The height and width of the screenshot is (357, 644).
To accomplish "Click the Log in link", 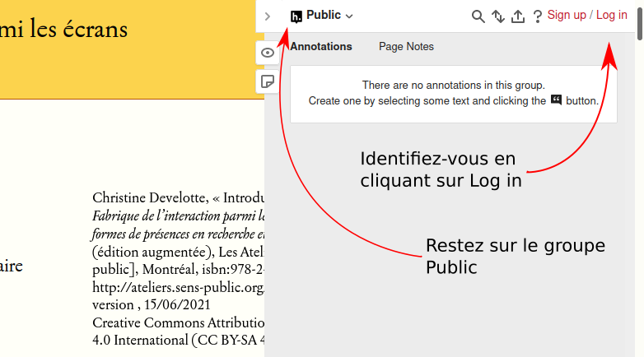I will coord(611,16).
